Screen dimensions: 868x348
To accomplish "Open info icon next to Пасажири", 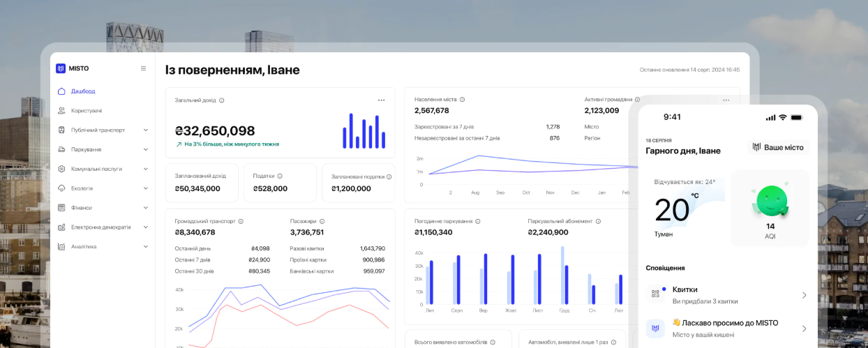I will (x=322, y=221).
